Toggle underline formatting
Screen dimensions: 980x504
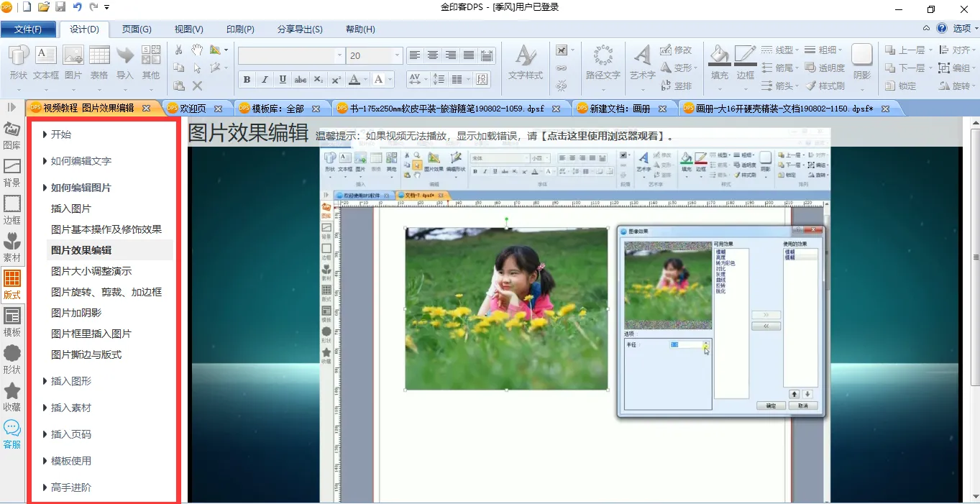point(283,80)
